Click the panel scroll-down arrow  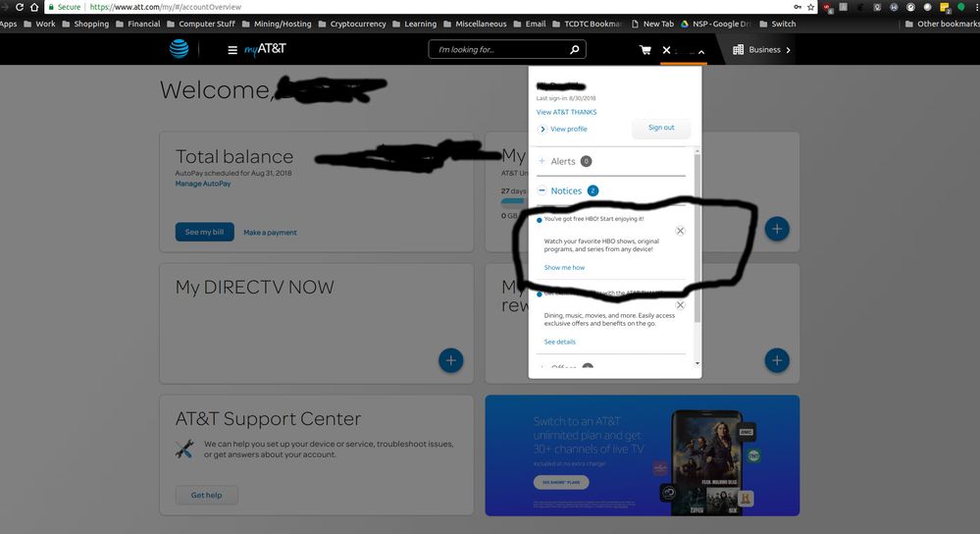pos(697,363)
